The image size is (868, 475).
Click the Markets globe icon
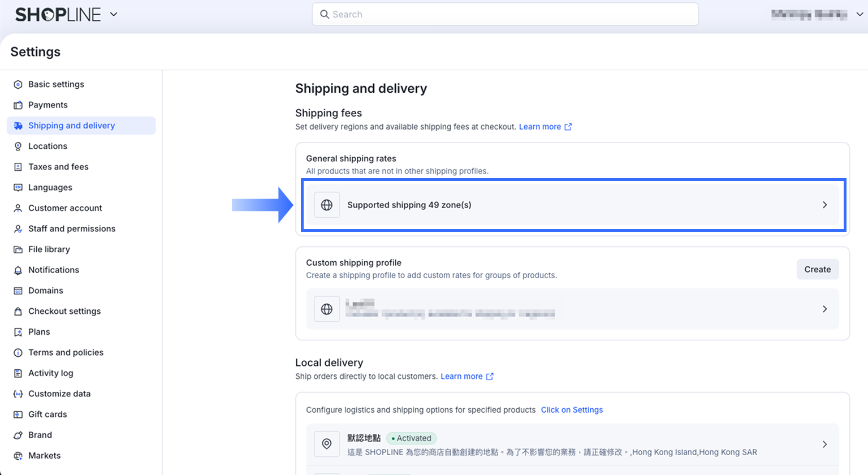click(18, 456)
